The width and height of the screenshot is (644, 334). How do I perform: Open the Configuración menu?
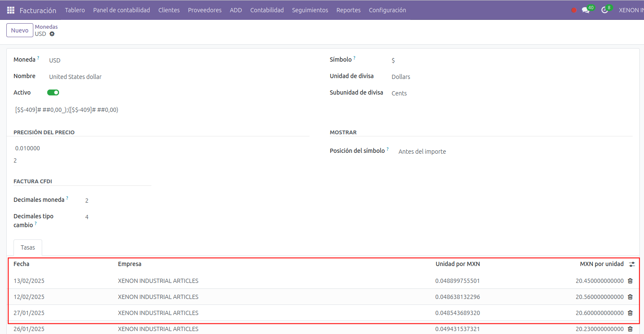tap(387, 10)
